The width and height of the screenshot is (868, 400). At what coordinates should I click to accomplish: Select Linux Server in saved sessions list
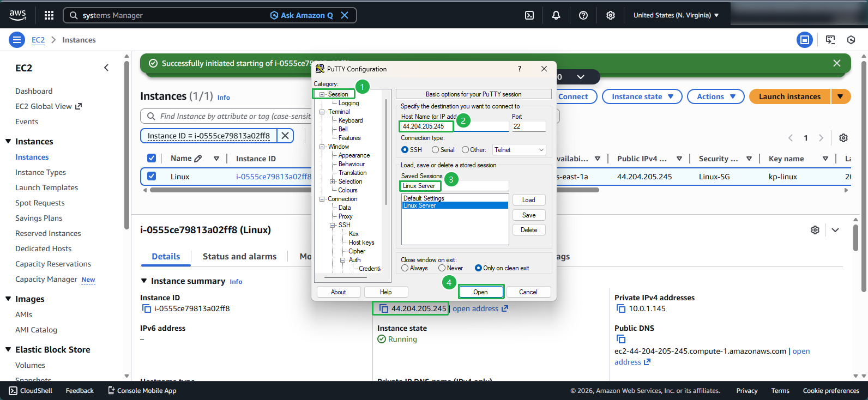455,205
